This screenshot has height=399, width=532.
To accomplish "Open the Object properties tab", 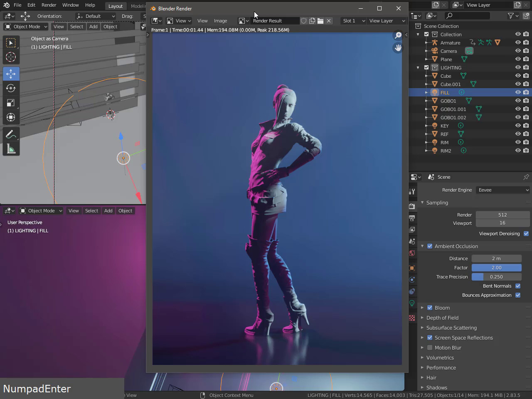I will click(x=412, y=268).
